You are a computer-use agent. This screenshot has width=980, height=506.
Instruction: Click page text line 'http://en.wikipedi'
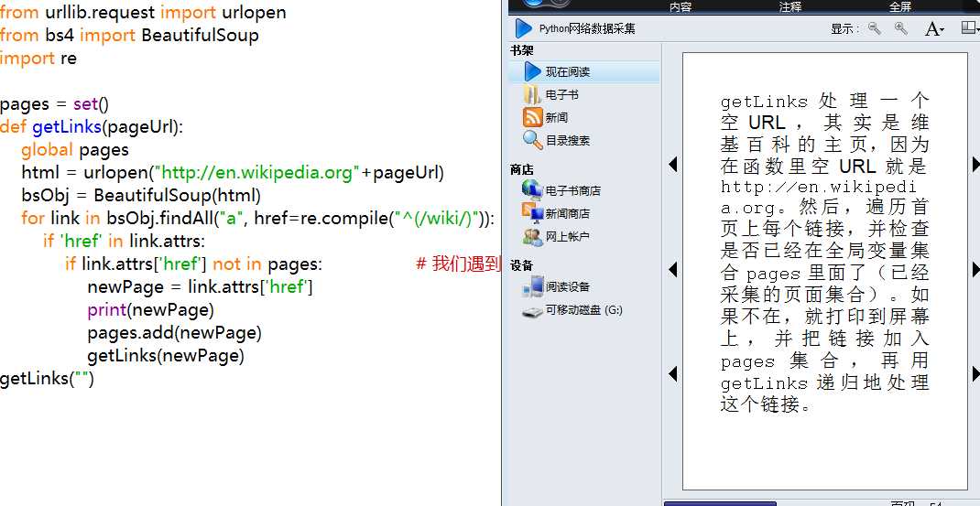pyautogui.click(x=818, y=187)
